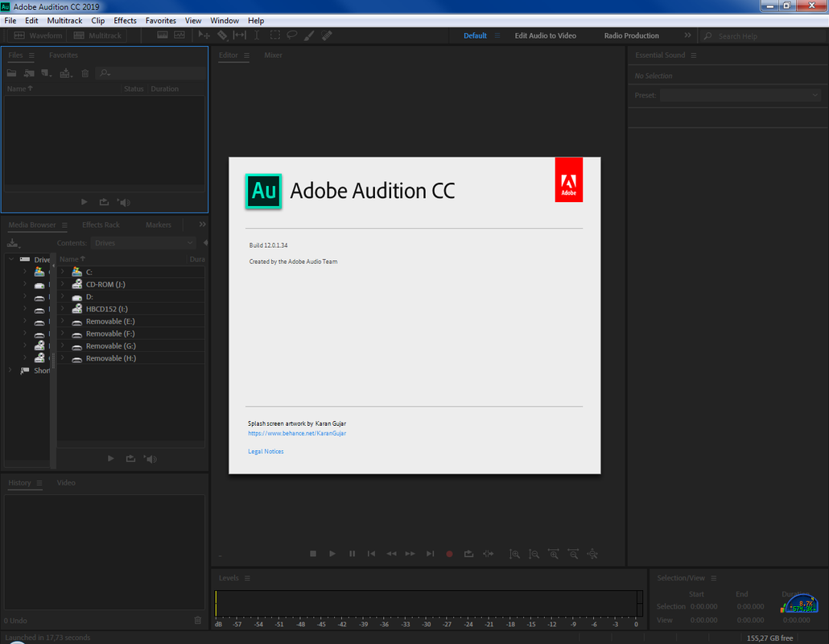Select the Marquee Selection tool
This screenshot has height=644, width=829.
tap(275, 35)
